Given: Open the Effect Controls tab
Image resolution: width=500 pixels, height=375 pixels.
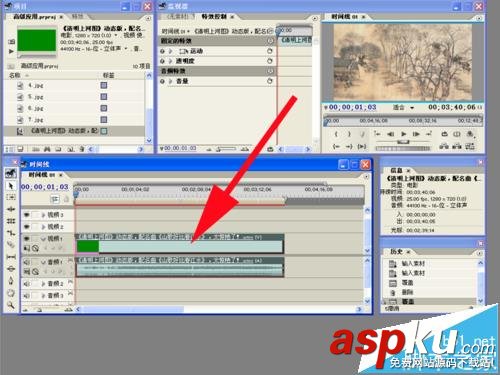Looking at the screenshot, I should tap(214, 16).
